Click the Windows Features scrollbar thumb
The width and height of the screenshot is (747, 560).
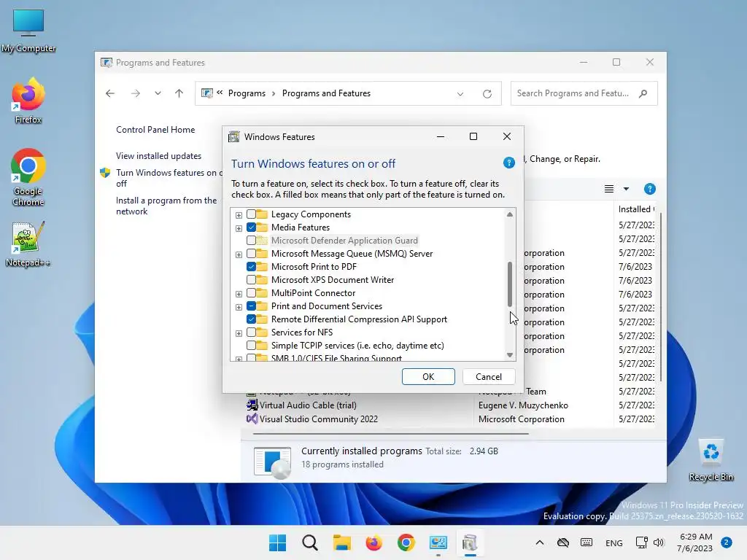click(x=510, y=284)
